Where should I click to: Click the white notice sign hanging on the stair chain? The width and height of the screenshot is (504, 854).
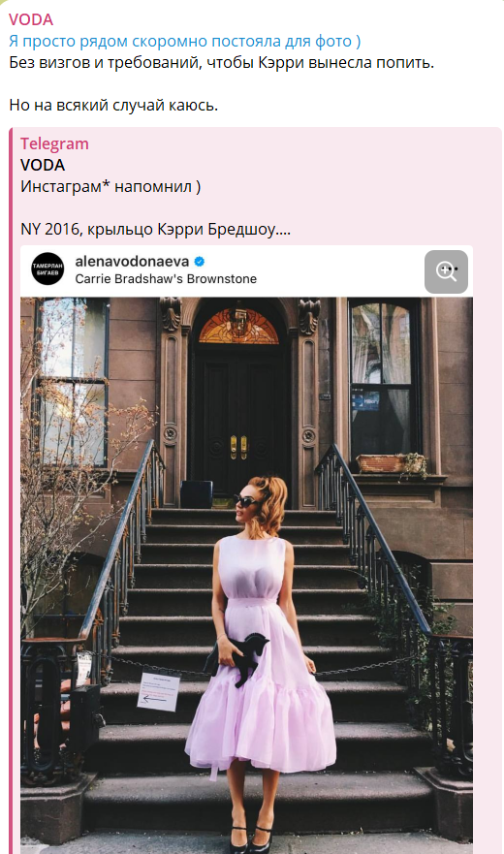pyautogui.click(x=159, y=691)
